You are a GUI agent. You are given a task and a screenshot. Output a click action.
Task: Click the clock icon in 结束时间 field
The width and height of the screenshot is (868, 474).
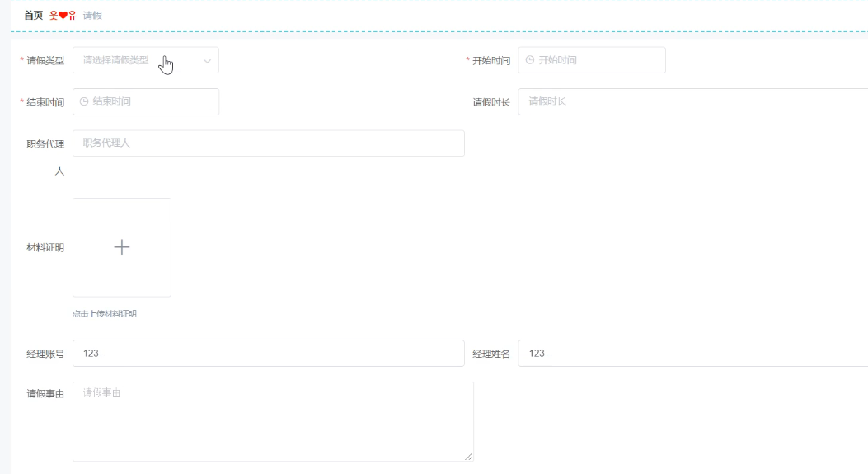pyautogui.click(x=84, y=101)
